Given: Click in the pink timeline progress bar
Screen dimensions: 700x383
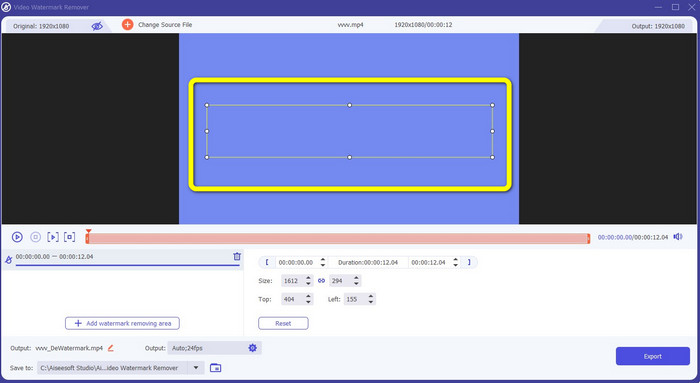Looking at the screenshot, I should coord(338,238).
